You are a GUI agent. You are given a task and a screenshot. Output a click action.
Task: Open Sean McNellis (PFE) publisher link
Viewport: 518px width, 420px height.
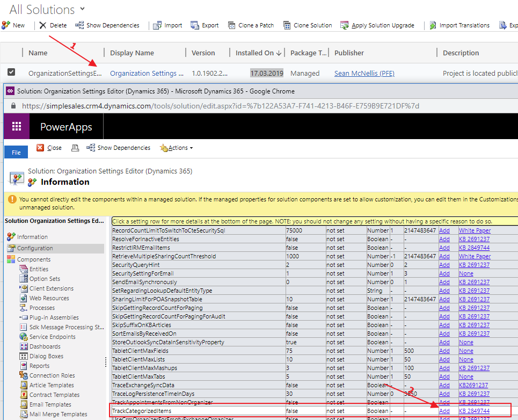click(364, 73)
